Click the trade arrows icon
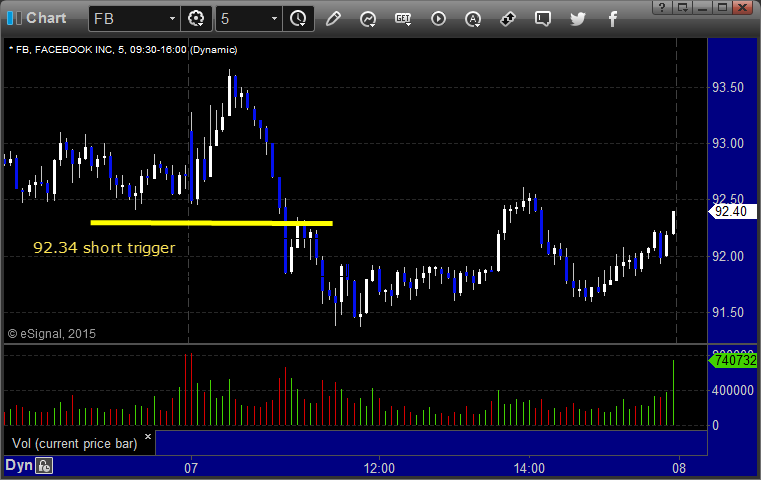This screenshot has width=761, height=480. click(508, 19)
